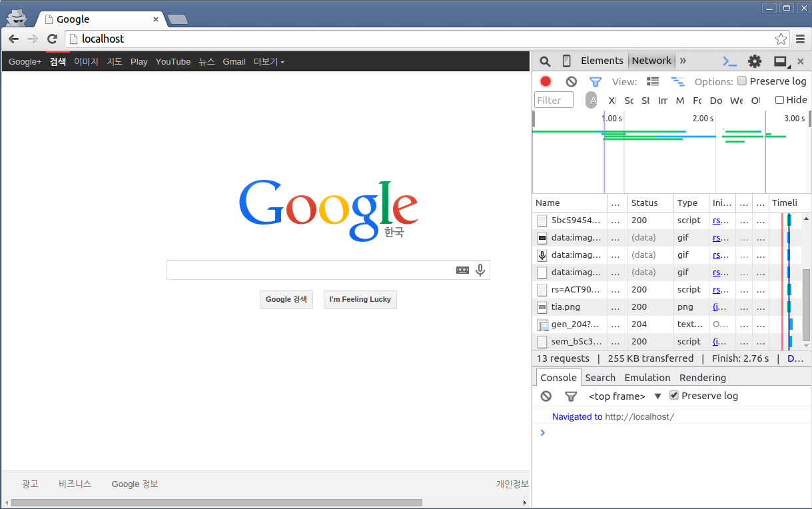Click the rs=ACT90 script file icon
Image resolution: width=812 pixels, height=509 pixels.
click(542, 290)
